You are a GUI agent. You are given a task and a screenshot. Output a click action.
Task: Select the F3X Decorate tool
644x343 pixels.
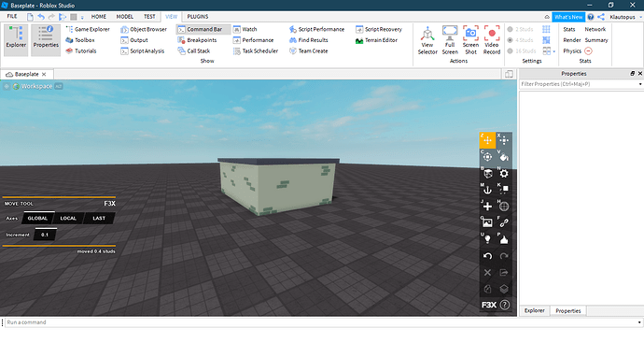click(x=504, y=239)
